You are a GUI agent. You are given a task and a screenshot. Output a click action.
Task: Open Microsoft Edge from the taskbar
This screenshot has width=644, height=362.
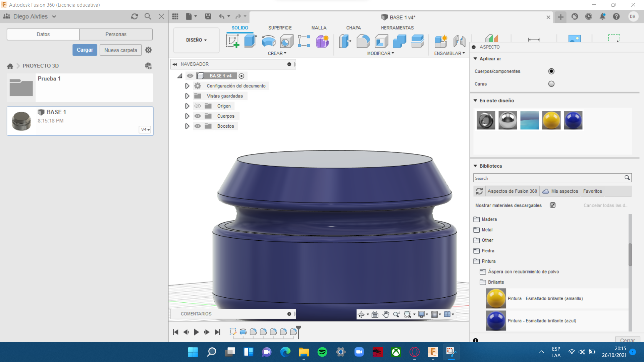(285, 352)
